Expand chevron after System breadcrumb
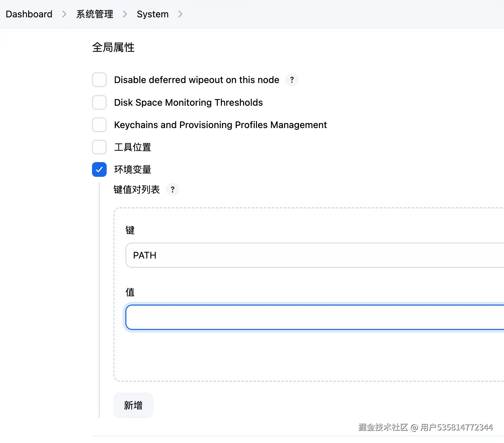 180,14
